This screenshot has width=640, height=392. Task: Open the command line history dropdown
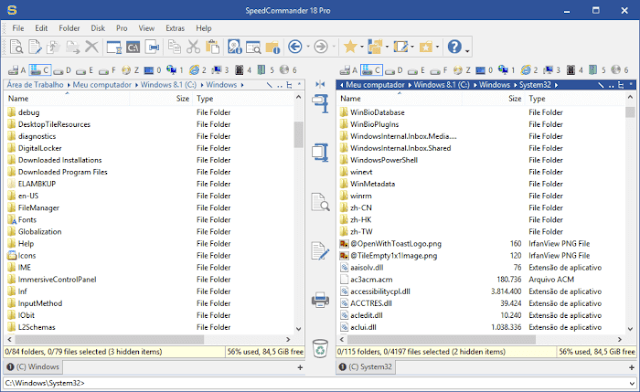[x=632, y=383]
